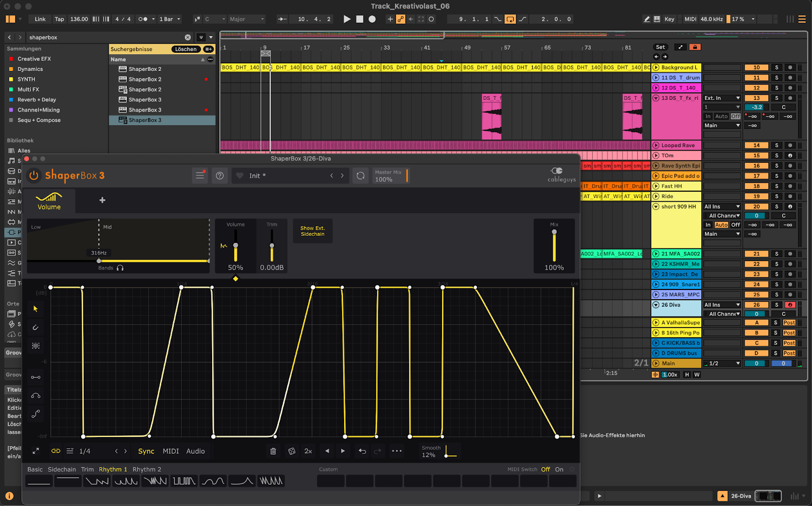
Task: Enable the metronome in the transport bar
Action: tap(143, 19)
